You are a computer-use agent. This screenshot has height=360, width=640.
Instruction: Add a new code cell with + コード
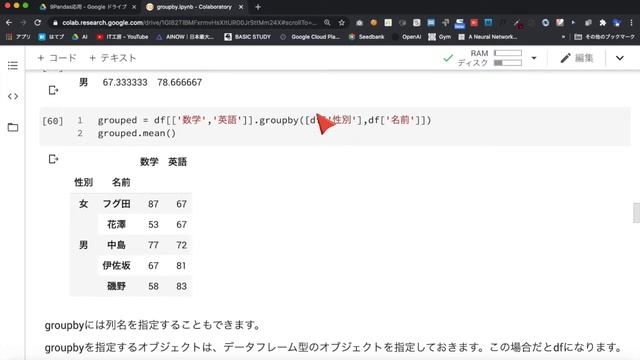(57, 58)
